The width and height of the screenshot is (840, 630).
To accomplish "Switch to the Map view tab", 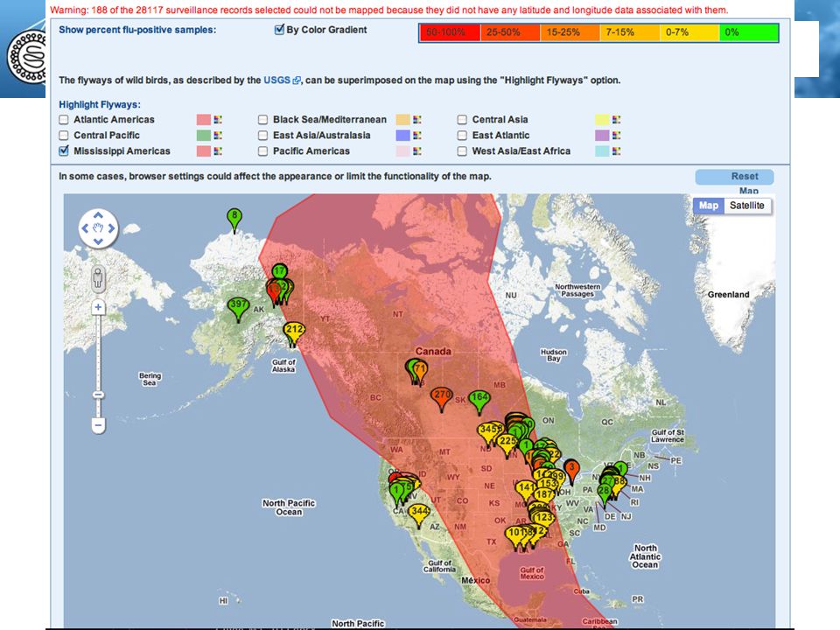I will click(708, 205).
